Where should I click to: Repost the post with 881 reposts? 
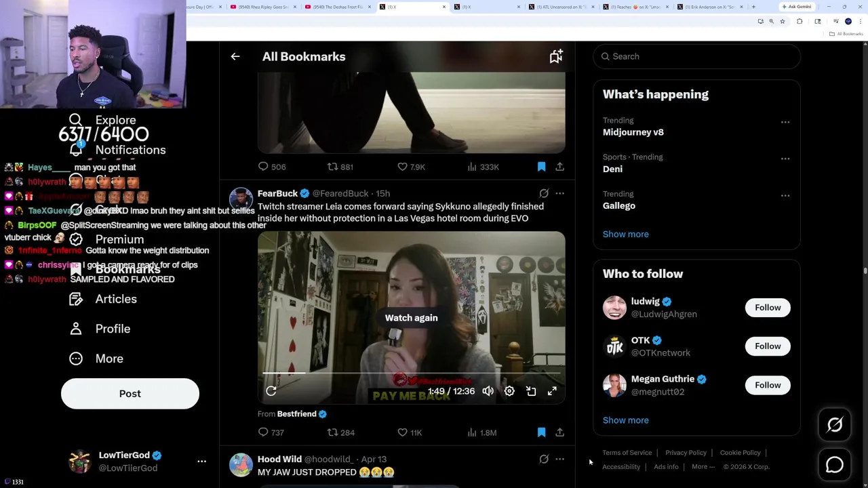(340, 167)
